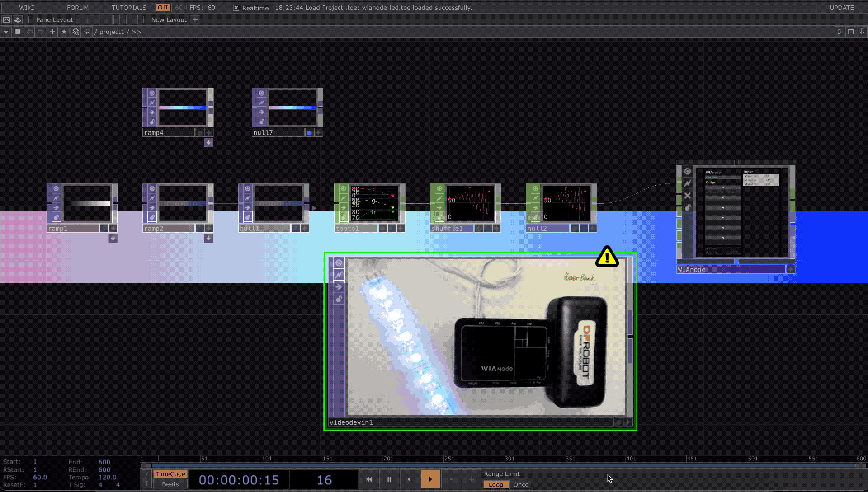
Task: Click the power on/off icon in top bar
Action: (163, 8)
